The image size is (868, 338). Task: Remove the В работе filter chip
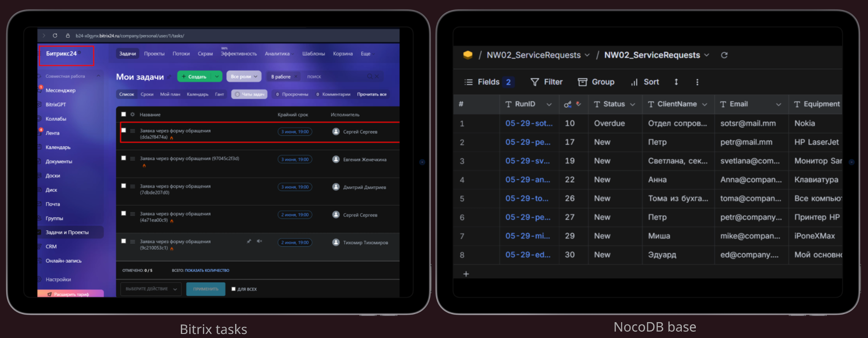[x=296, y=76]
